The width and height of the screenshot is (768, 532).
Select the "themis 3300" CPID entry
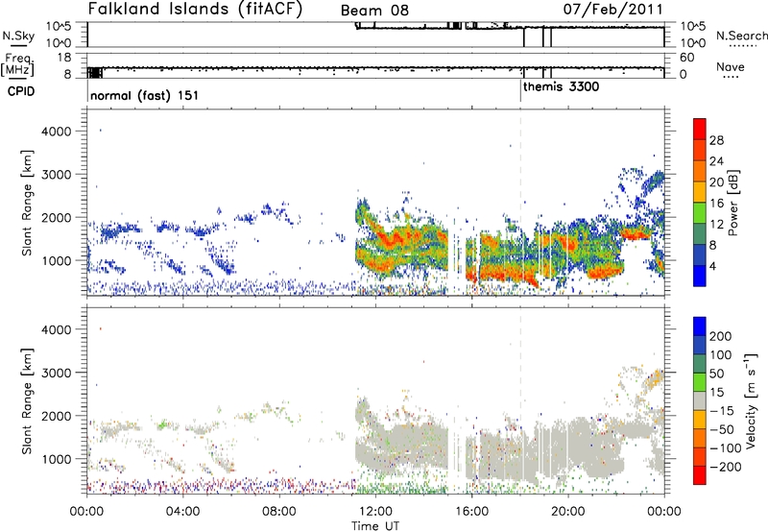(x=561, y=87)
